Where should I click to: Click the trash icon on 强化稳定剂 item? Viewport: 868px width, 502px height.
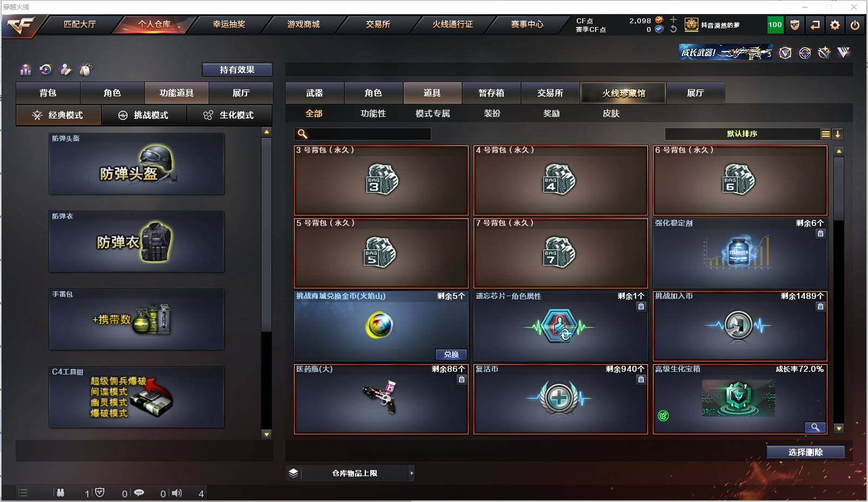(820, 233)
